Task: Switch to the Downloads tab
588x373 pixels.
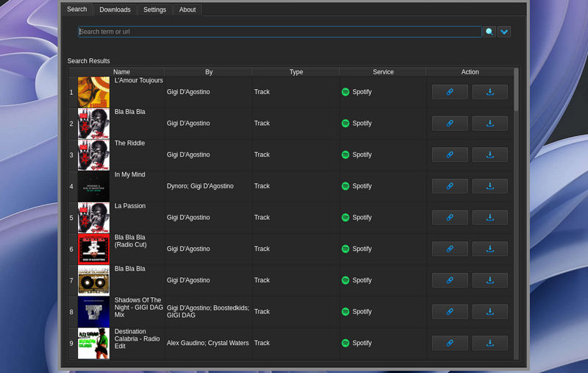Action: click(x=115, y=10)
